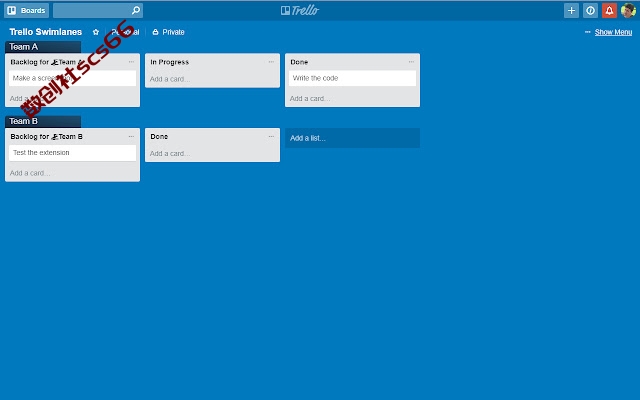Go to the Trello home logo
Image resolution: width=640 pixels, height=400 pixels.
pos(300,11)
